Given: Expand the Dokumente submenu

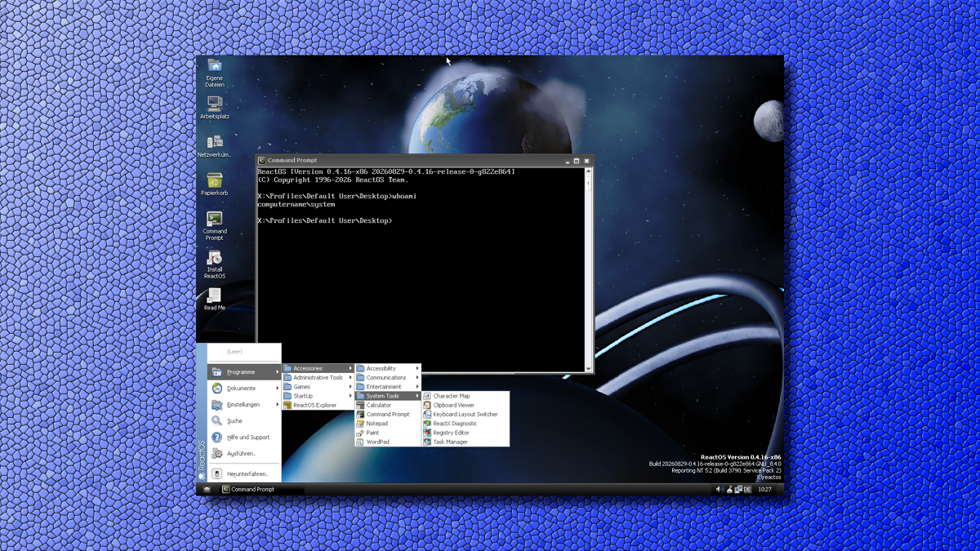Looking at the screenshot, I should pos(244,389).
